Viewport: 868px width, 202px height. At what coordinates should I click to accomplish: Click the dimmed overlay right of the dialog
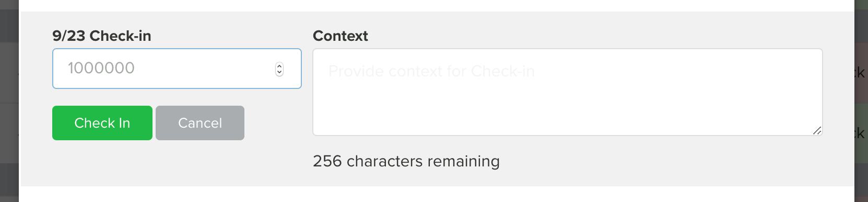[x=861, y=101]
